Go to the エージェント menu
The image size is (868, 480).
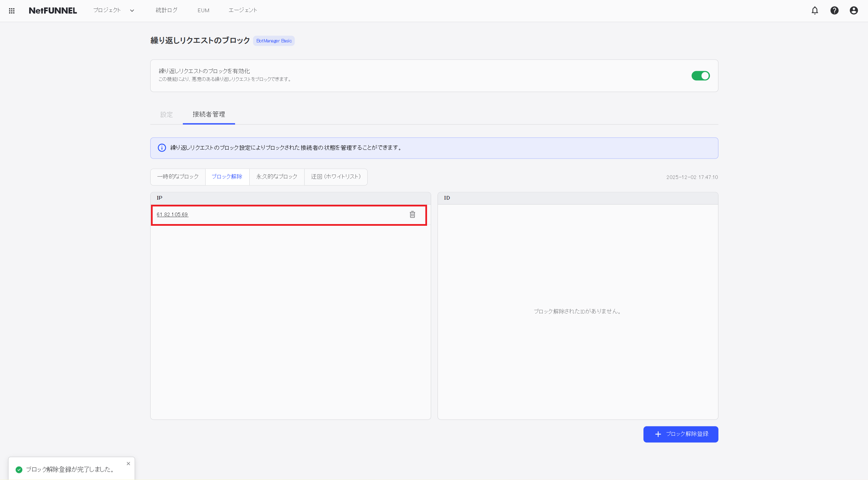click(x=243, y=10)
